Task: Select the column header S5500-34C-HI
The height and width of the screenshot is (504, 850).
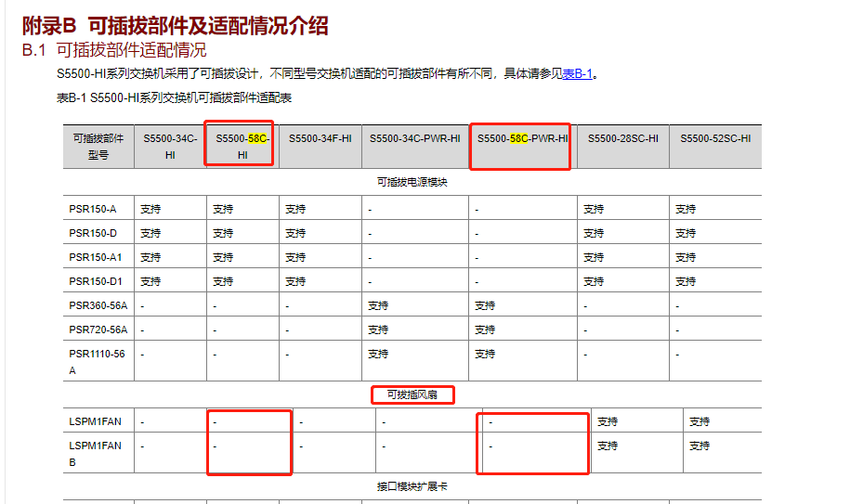Action: tap(170, 147)
